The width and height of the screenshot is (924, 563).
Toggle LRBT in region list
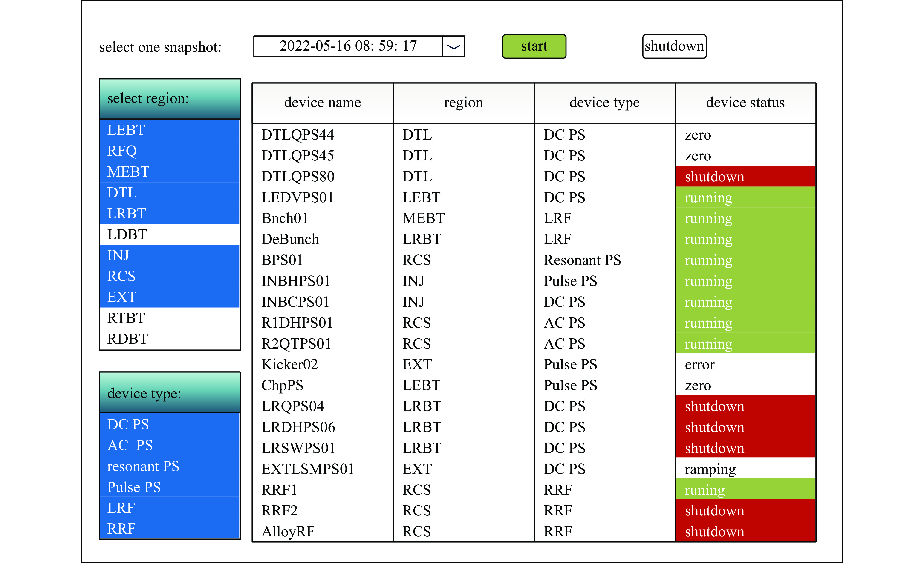tap(170, 214)
